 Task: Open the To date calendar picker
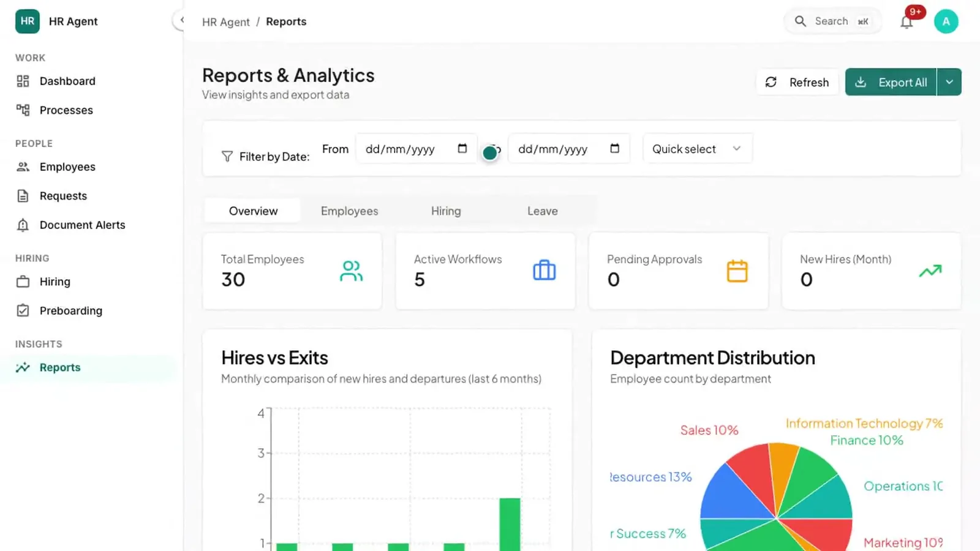click(x=615, y=149)
